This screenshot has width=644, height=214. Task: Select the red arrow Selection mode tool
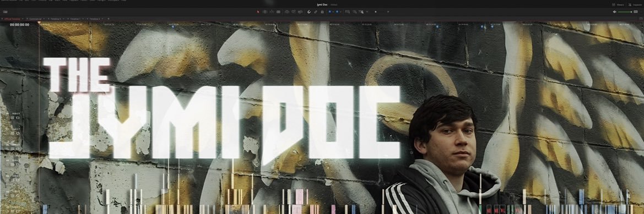click(258, 12)
